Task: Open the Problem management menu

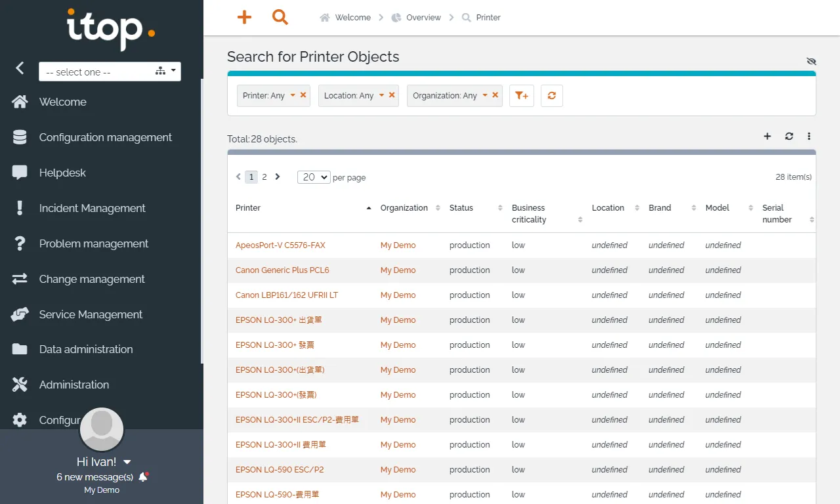Action: point(94,243)
